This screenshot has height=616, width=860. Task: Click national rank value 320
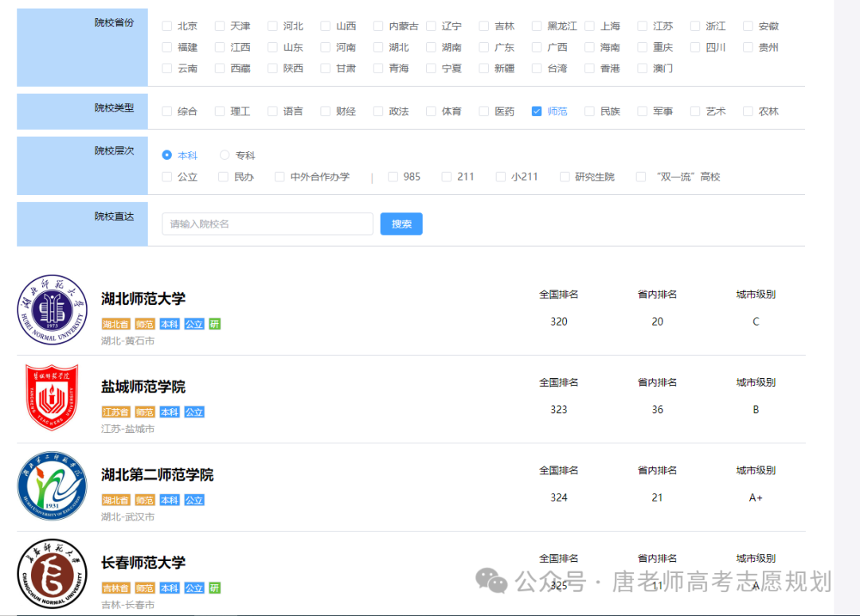[x=559, y=322]
